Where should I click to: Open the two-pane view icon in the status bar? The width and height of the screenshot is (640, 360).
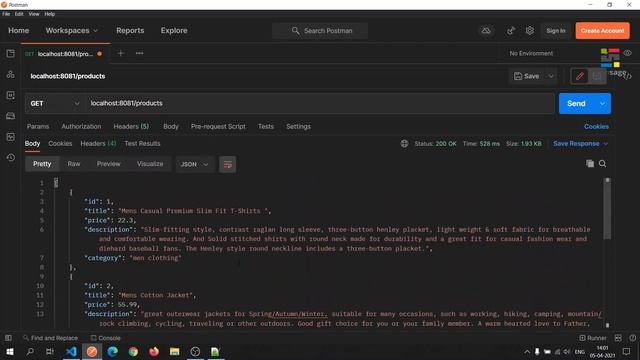[618, 338]
